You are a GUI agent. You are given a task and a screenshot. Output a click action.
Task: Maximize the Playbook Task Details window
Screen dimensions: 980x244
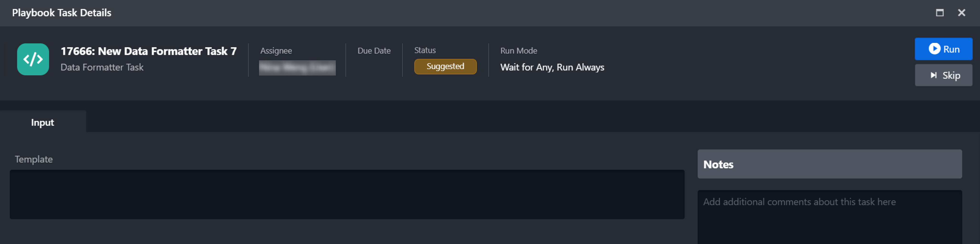pos(940,13)
